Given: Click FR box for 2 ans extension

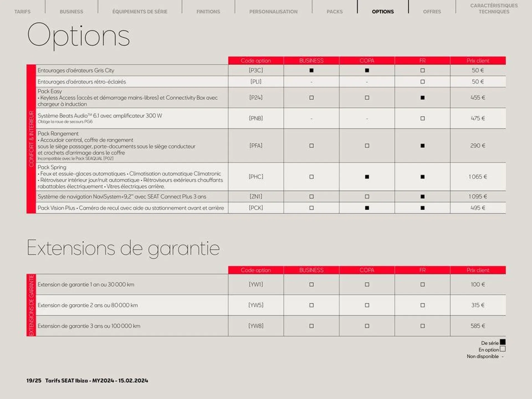Looking at the screenshot, I should (422, 305).
